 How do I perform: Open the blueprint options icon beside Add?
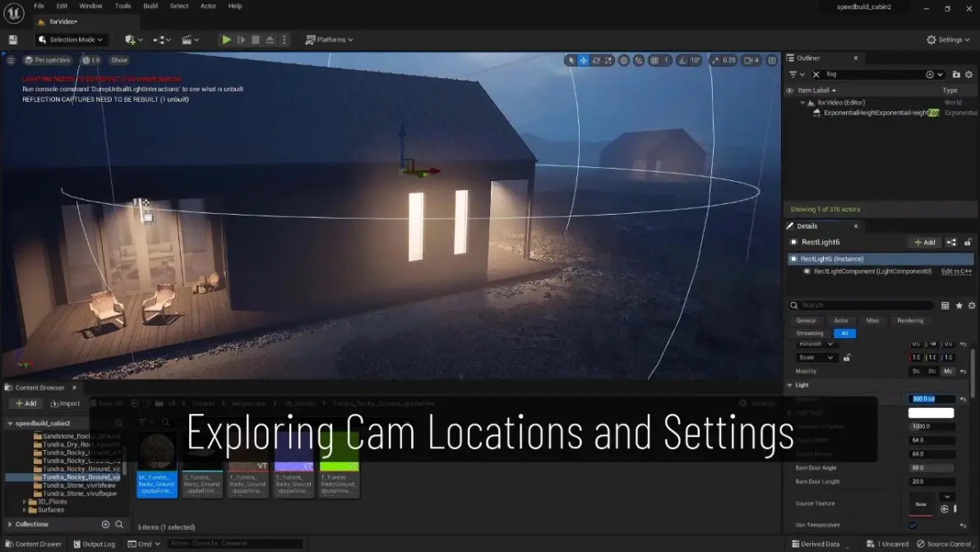click(951, 243)
